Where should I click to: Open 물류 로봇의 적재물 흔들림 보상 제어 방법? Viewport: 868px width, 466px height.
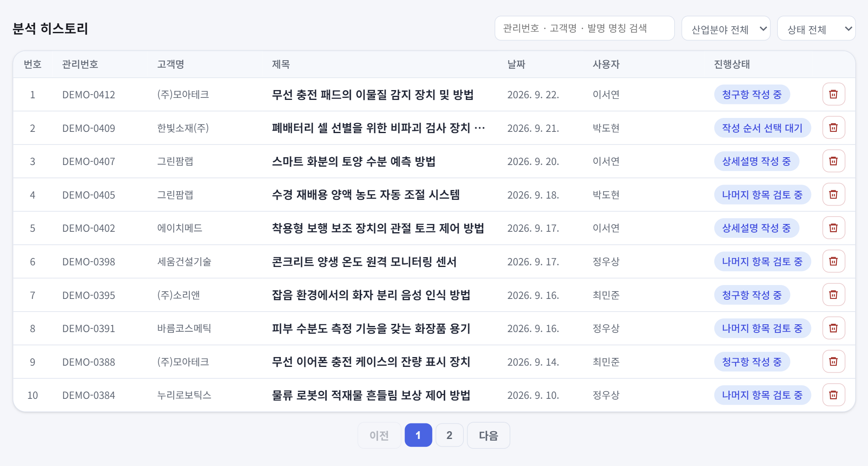371,395
